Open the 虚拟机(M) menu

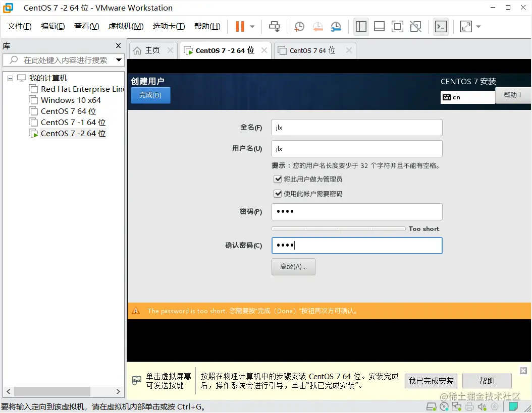click(126, 26)
